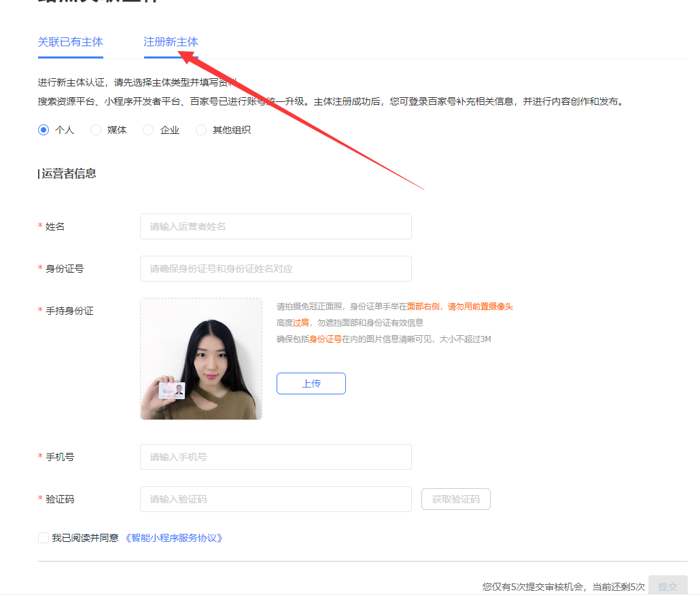Image resolution: width=700 pixels, height=597 pixels.
Task: Pick the 其他组织 radio option
Action: coord(201,130)
